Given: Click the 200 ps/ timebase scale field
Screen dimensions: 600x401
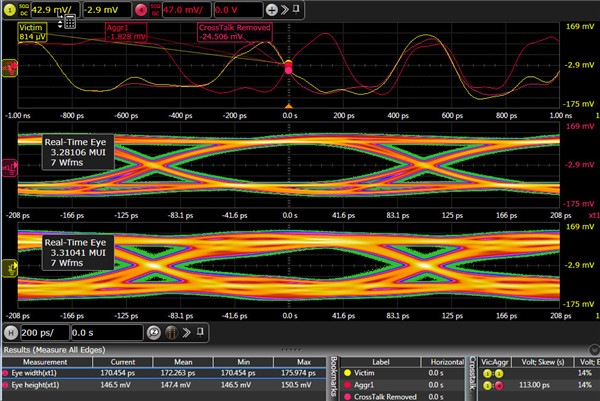Looking at the screenshot, I should point(43,330).
